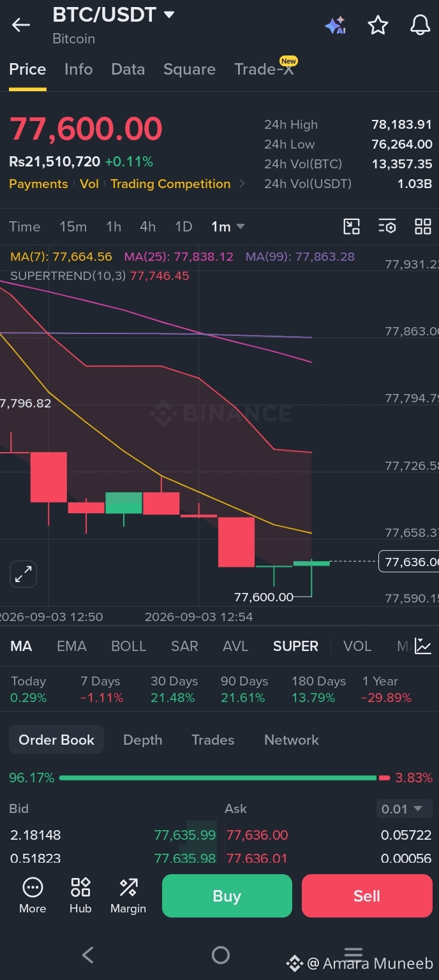This screenshot has width=439, height=980.
Task: Add BTC/USDT to favorites with star icon
Action: click(x=378, y=25)
